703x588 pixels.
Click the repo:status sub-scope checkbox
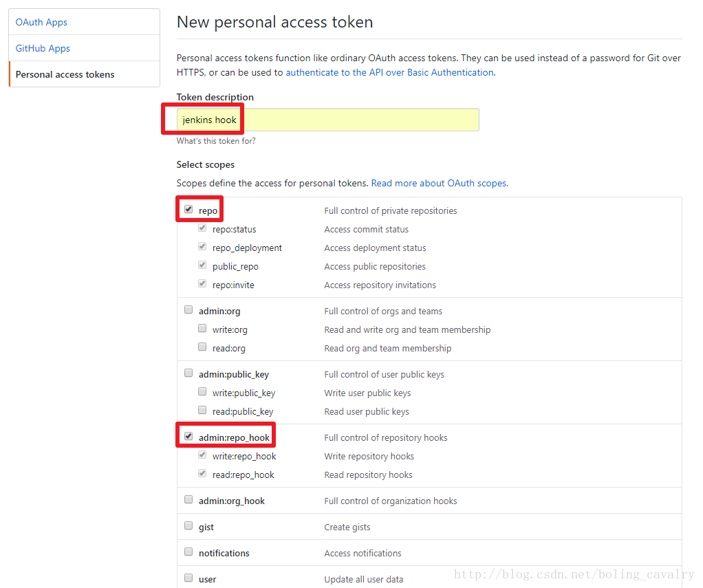(202, 228)
